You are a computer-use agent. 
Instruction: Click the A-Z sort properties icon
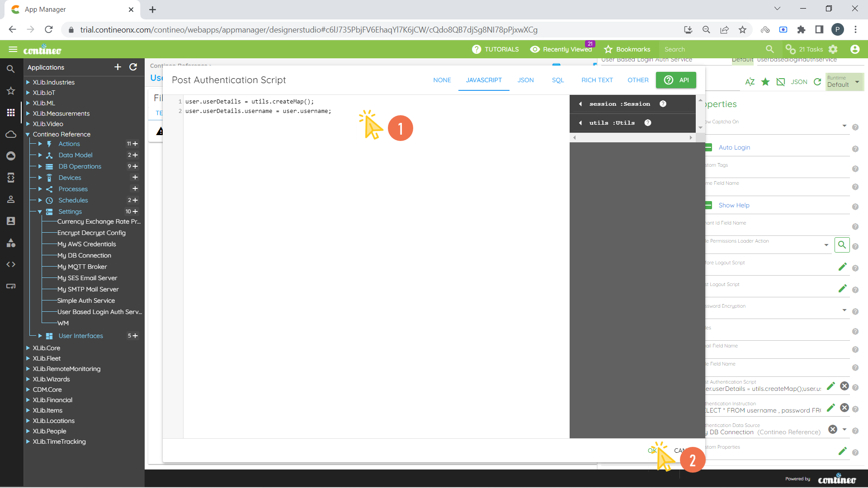750,82
